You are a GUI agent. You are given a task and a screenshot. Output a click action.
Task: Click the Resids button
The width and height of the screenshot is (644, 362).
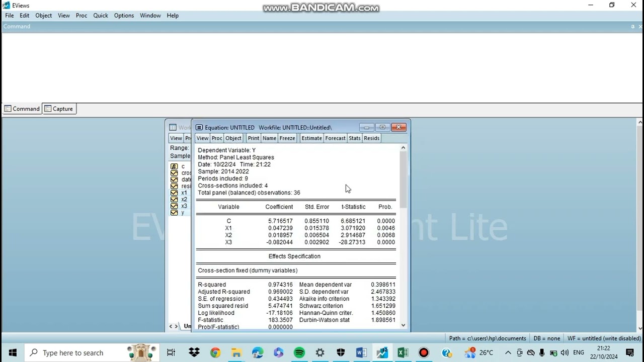[x=372, y=138]
